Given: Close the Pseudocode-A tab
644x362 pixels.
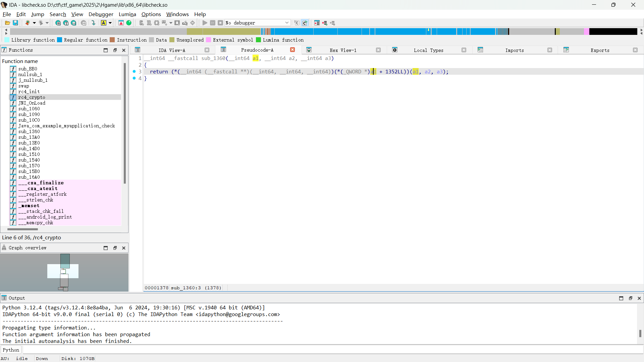Looking at the screenshot, I should [x=292, y=50].
